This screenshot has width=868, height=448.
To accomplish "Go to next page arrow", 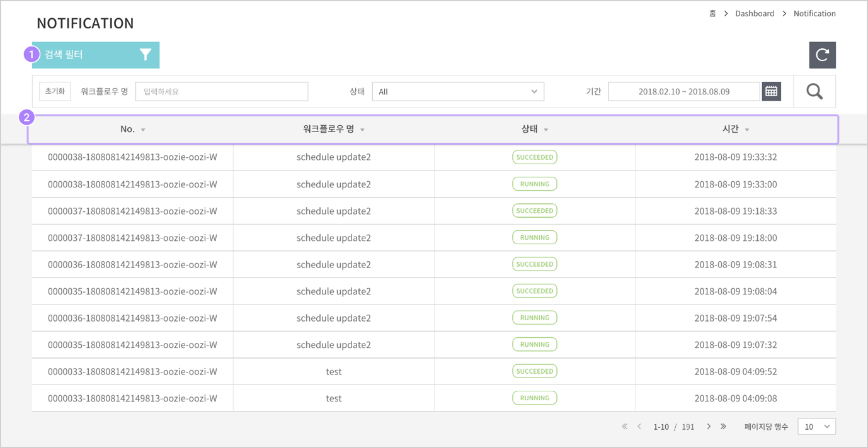I will 709,427.
